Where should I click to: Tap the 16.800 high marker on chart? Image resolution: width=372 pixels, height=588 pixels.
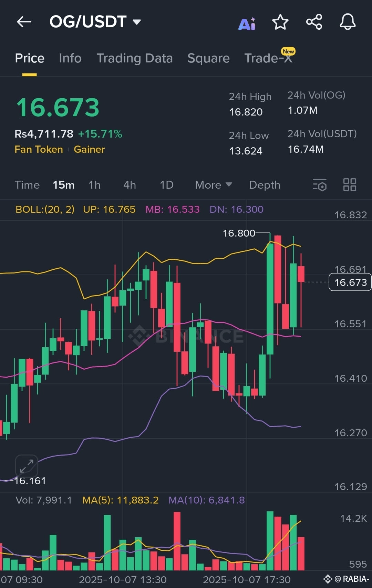point(239,233)
